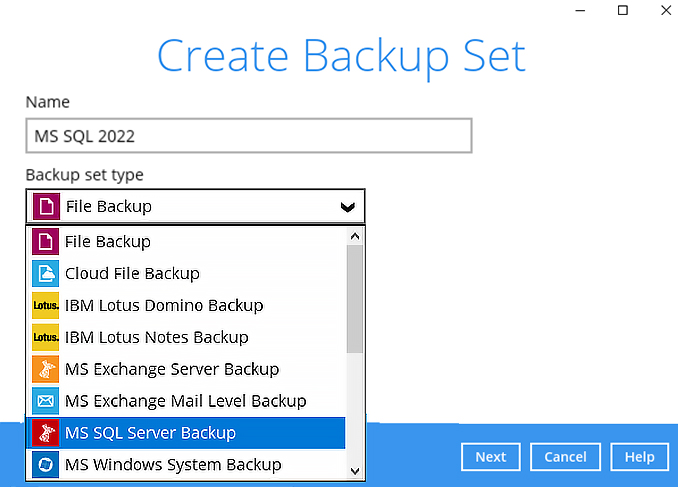Screen dimensions: 678x487
Task: Click the Backup set type combo box
Action: point(195,206)
